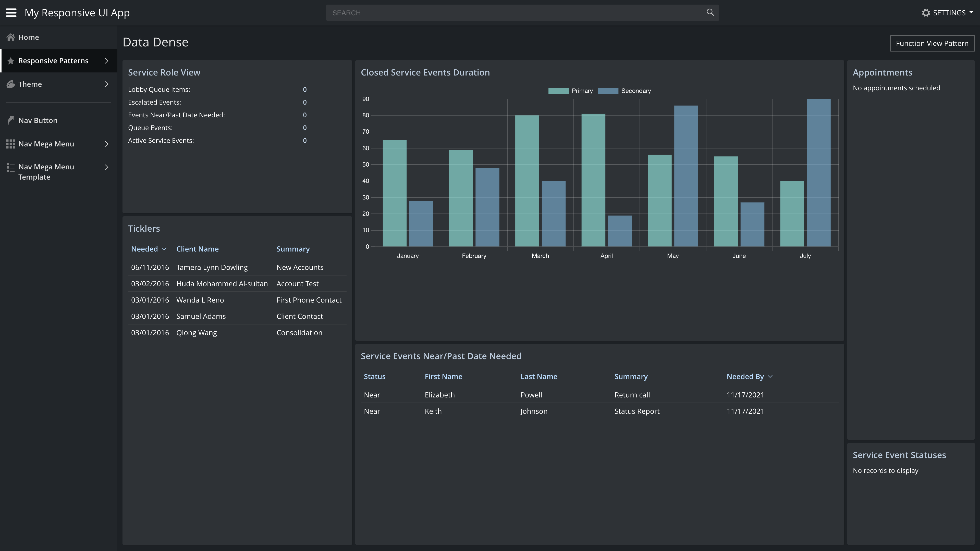Click the Nav Mega Menu Template list icon
This screenshot has width=980, height=551.
pos(11,167)
